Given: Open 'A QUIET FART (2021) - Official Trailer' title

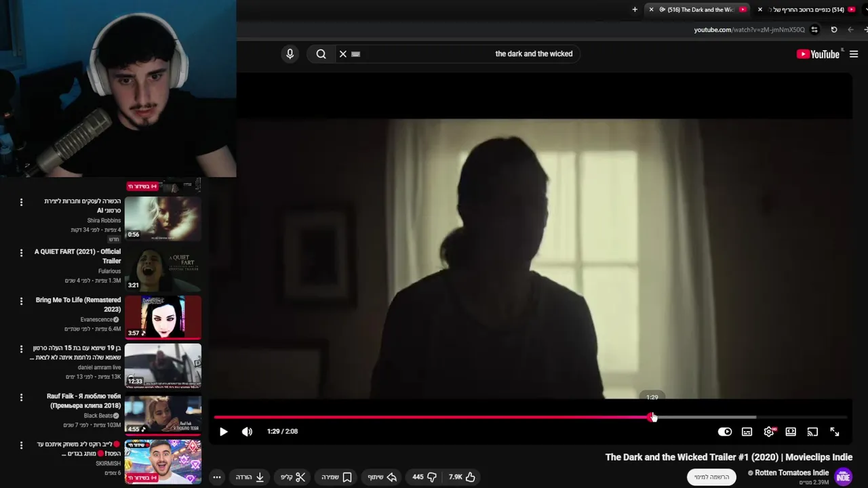Looking at the screenshot, I should (78, 256).
